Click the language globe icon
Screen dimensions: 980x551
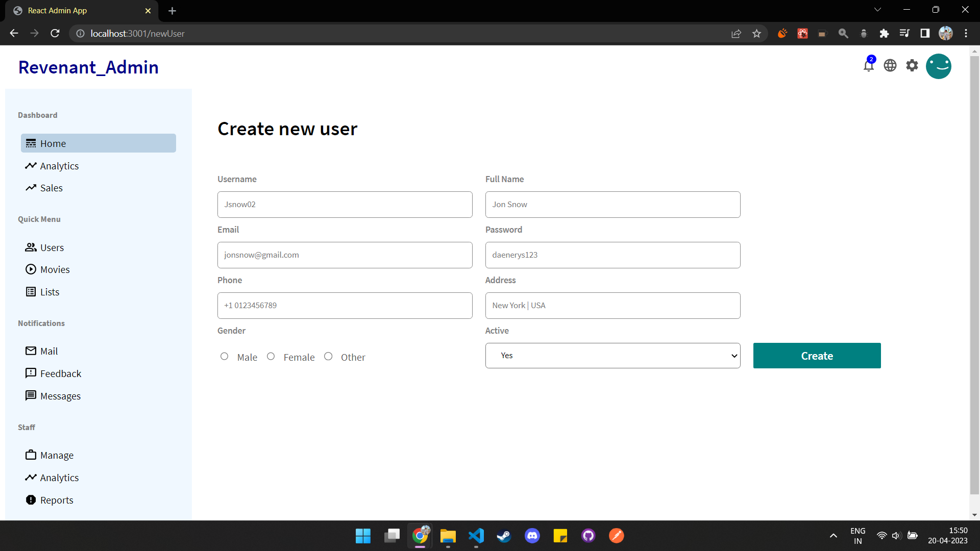[890, 65]
